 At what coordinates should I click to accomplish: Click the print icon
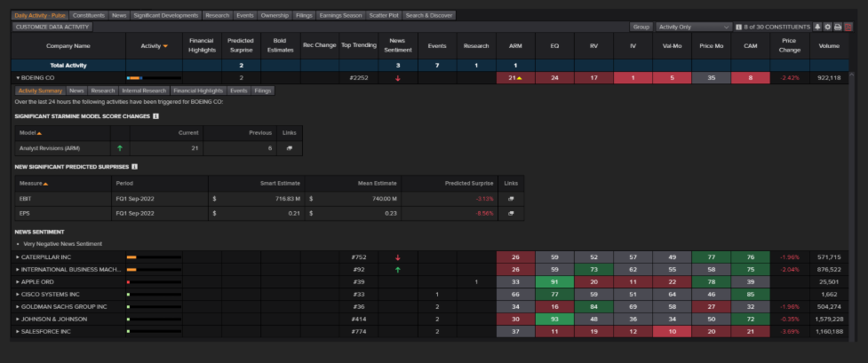click(x=837, y=28)
